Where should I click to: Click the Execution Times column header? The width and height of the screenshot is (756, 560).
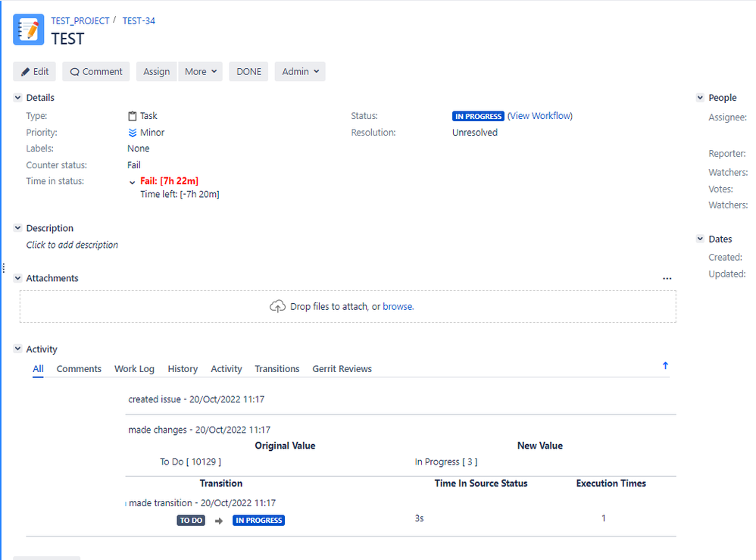coord(611,483)
